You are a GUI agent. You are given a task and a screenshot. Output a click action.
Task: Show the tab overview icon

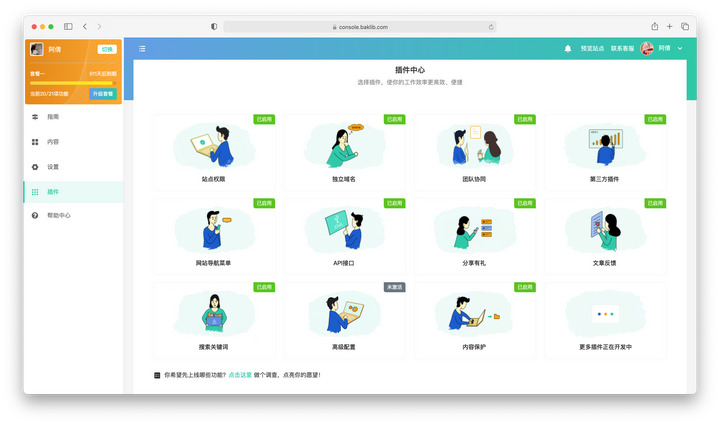click(685, 27)
